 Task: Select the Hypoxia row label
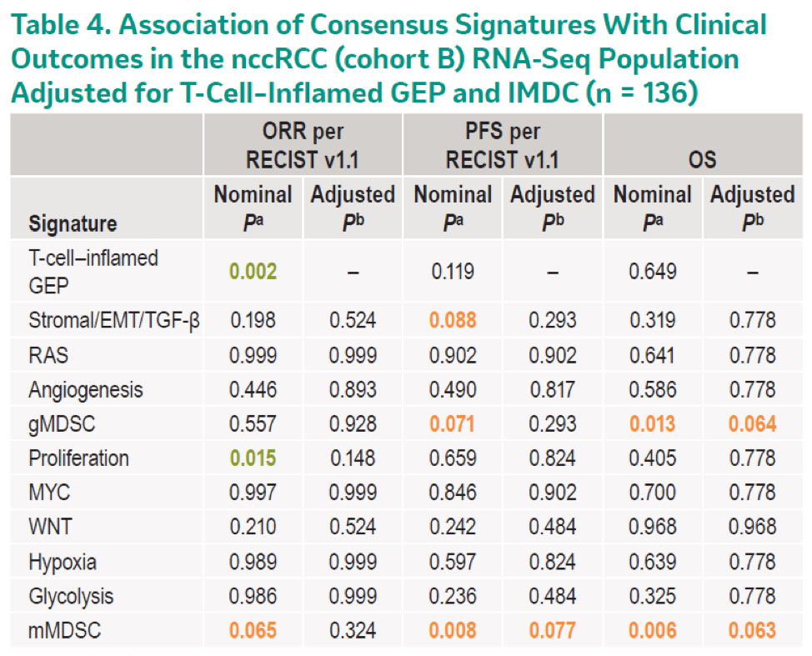63,563
